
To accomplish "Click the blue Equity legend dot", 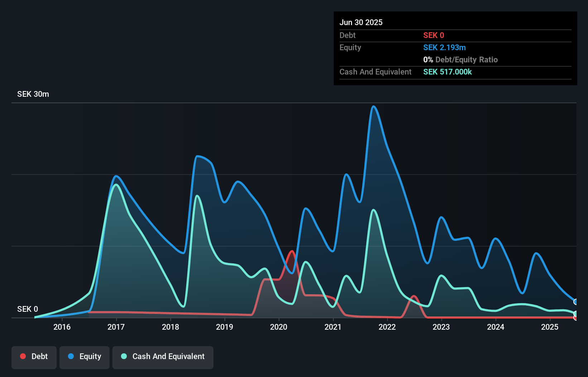I will click(71, 356).
